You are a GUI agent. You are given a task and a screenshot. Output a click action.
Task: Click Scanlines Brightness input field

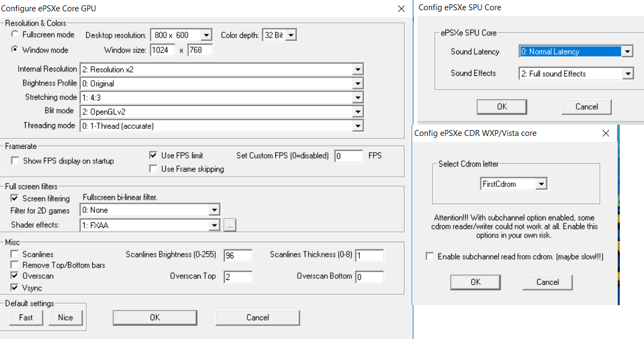click(238, 255)
